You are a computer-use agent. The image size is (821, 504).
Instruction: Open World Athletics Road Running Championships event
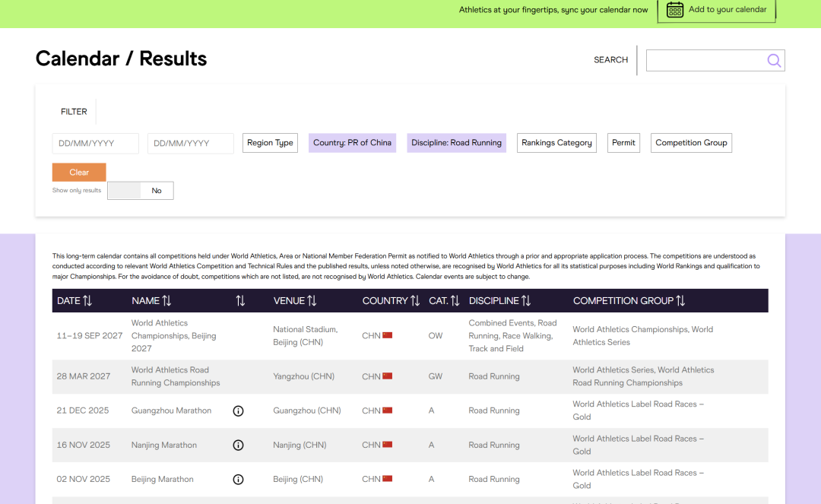(x=176, y=376)
